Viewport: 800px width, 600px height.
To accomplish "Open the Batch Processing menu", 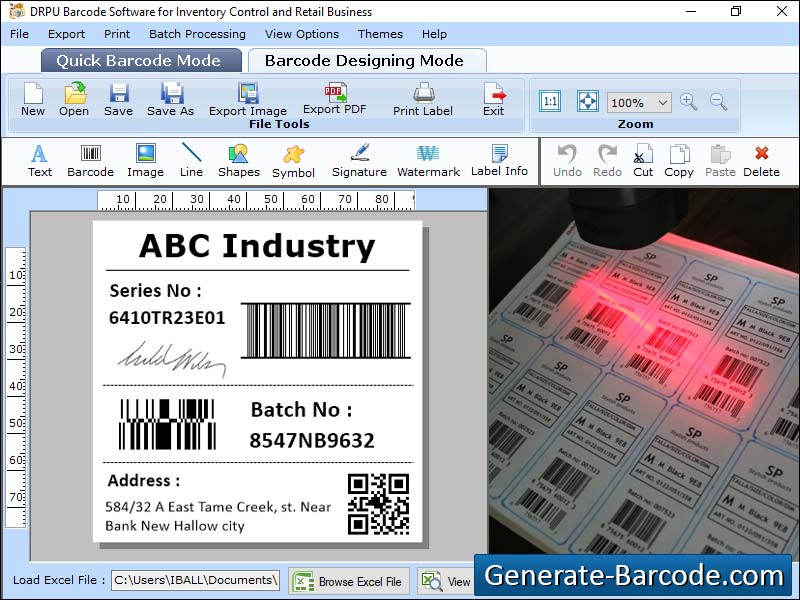I will (x=197, y=34).
